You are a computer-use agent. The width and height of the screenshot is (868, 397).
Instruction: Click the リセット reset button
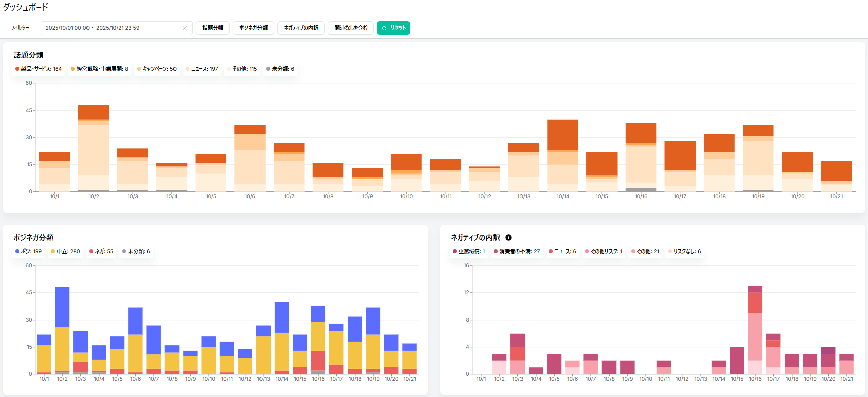[393, 28]
